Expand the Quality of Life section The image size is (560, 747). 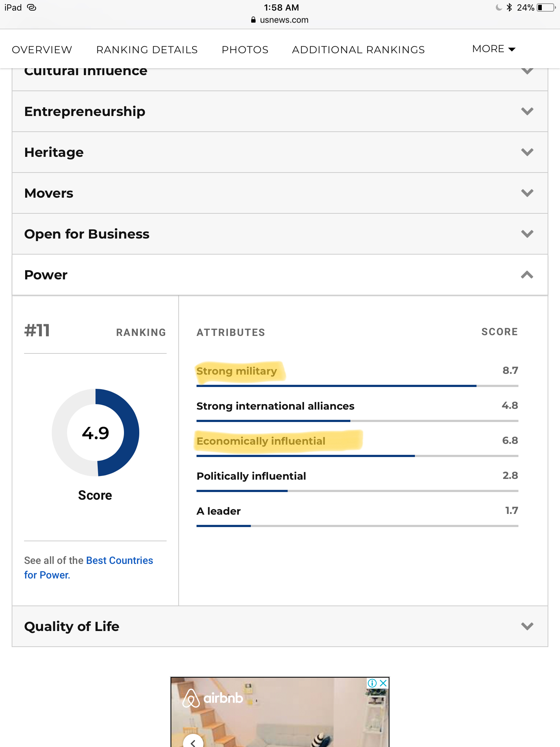coord(527,626)
